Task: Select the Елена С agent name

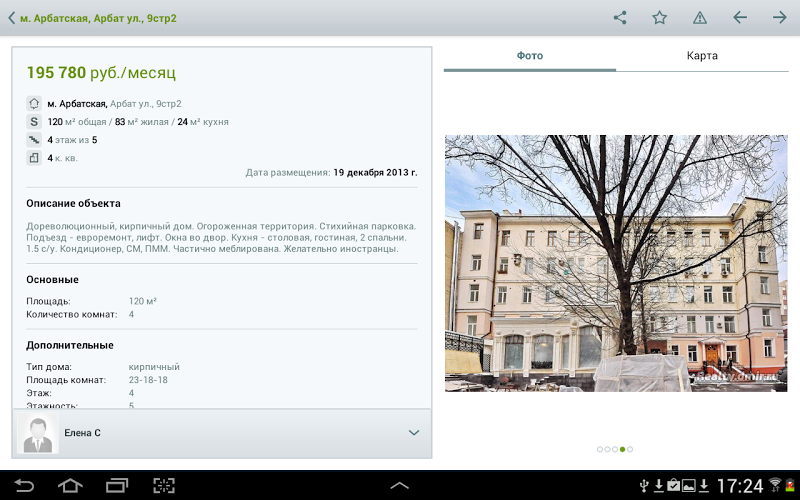Action: pyautogui.click(x=82, y=433)
